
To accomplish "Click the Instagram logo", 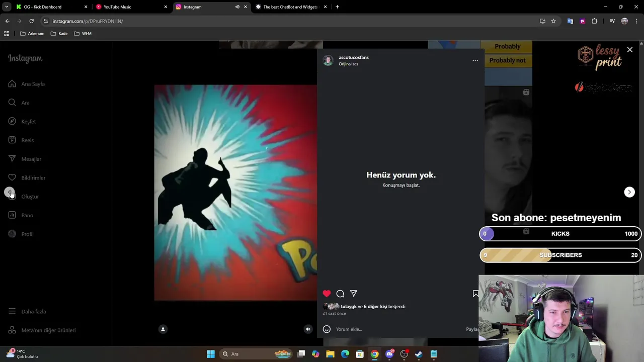I will [x=25, y=58].
